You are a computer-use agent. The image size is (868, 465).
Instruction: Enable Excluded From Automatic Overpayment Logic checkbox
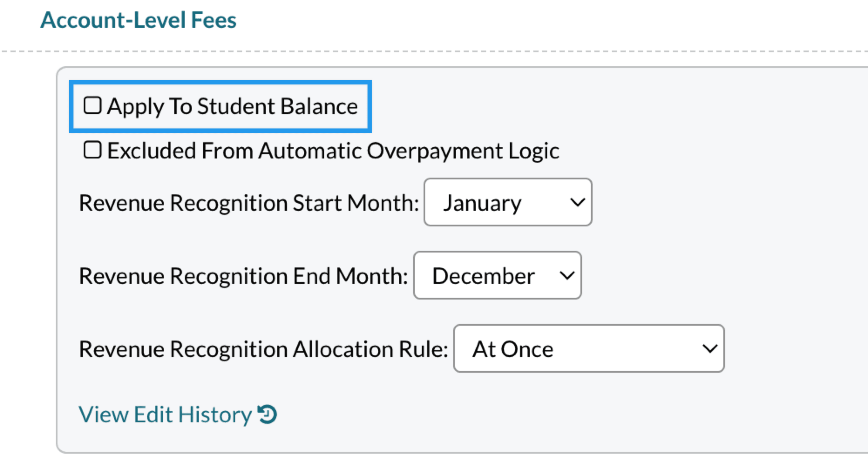click(92, 150)
